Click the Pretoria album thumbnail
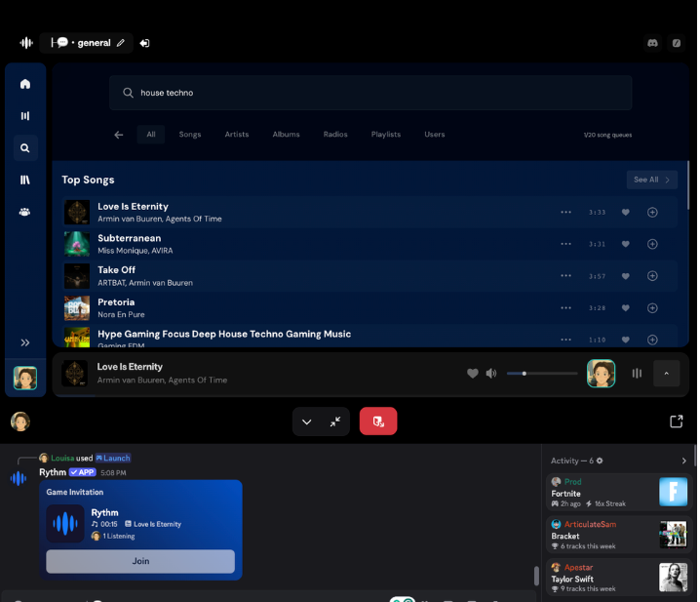Image resolution: width=700 pixels, height=602 pixels. pyautogui.click(x=77, y=308)
